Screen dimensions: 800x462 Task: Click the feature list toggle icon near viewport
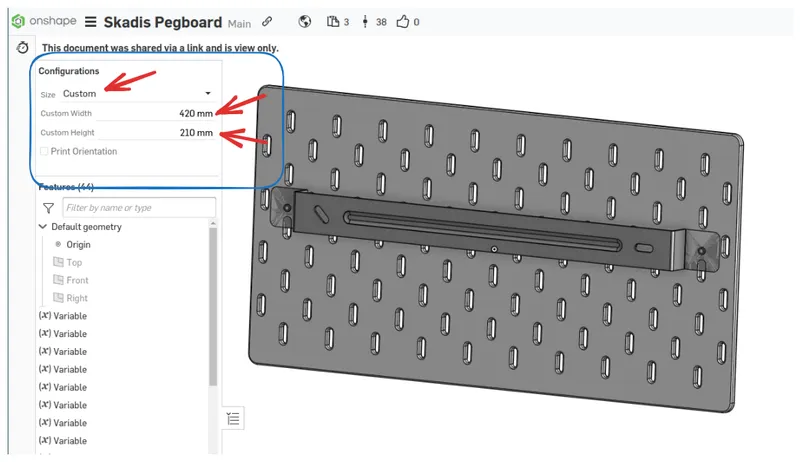pos(233,418)
